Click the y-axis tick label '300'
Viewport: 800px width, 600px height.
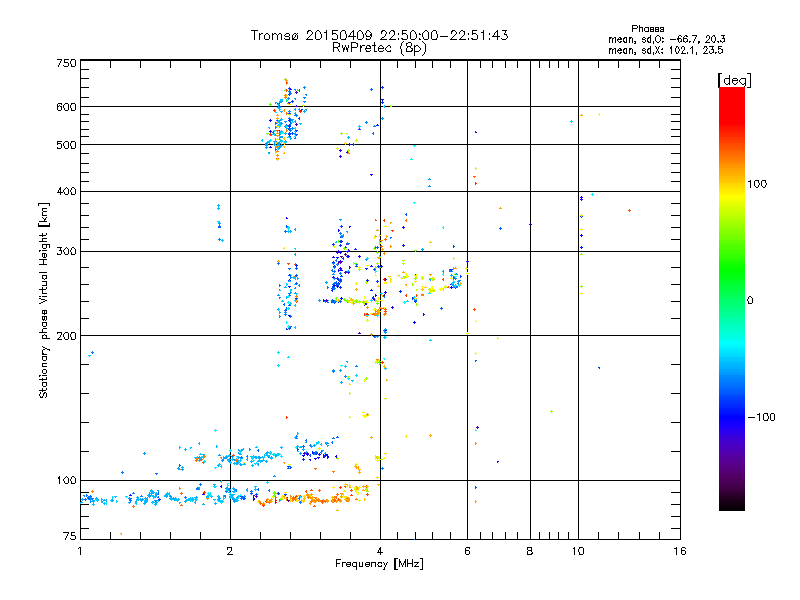tap(67, 252)
